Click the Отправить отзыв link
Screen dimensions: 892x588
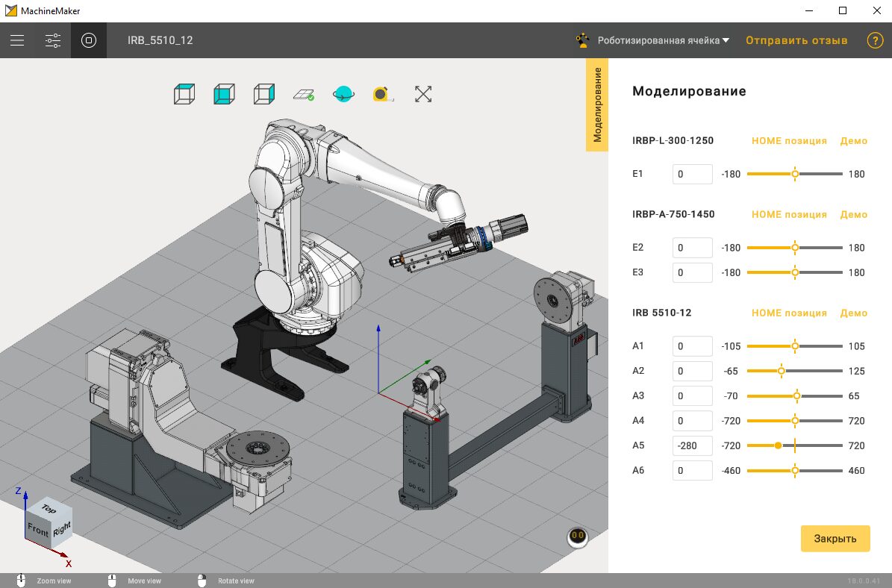click(796, 40)
